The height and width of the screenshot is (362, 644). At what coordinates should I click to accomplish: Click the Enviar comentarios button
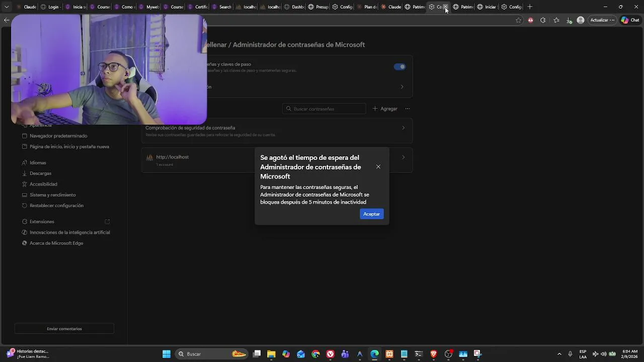click(x=64, y=329)
